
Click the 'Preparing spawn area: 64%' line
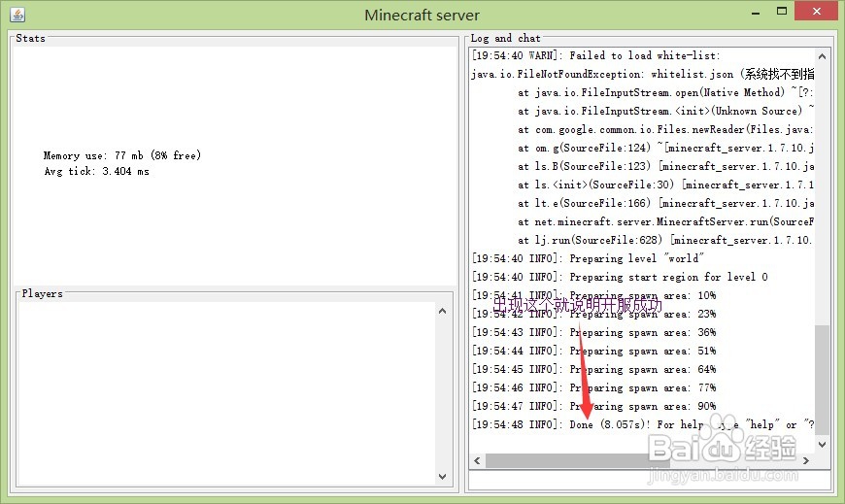593,369
